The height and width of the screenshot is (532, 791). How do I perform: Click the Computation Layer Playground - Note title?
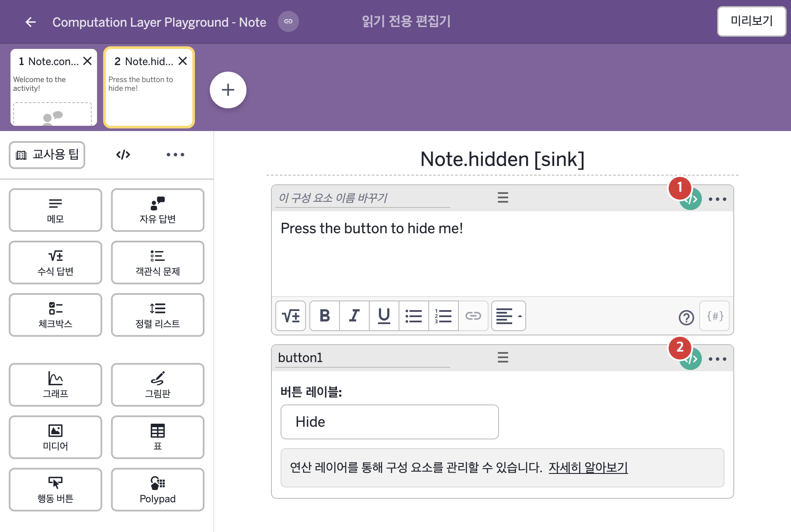pyautogui.click(x=160, y=22)
